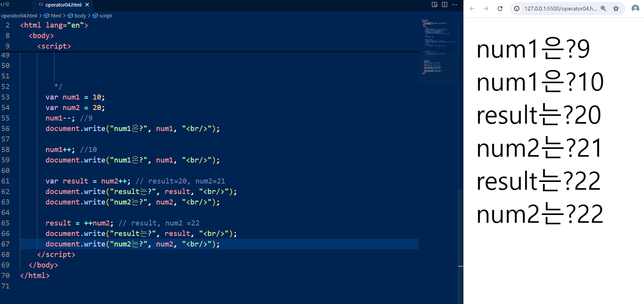Click closing </script> tag
This screenshot has height=304, width=644.
(56, 255)
